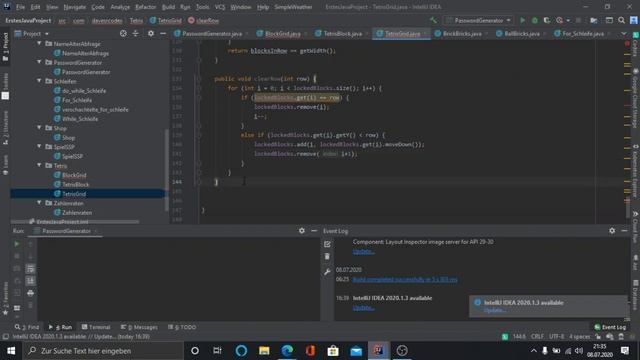
Task: Open OBS Studio in taskbar
Action: click(402, 351)
